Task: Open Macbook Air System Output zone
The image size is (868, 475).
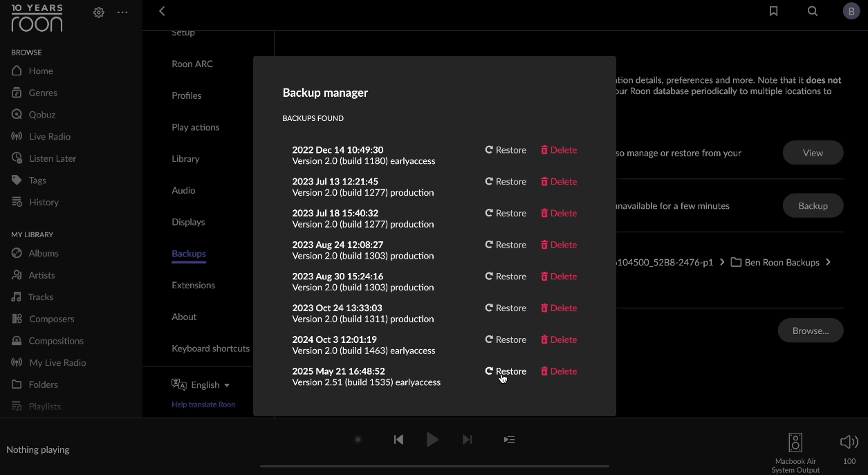Action: (x=795, y=453)
